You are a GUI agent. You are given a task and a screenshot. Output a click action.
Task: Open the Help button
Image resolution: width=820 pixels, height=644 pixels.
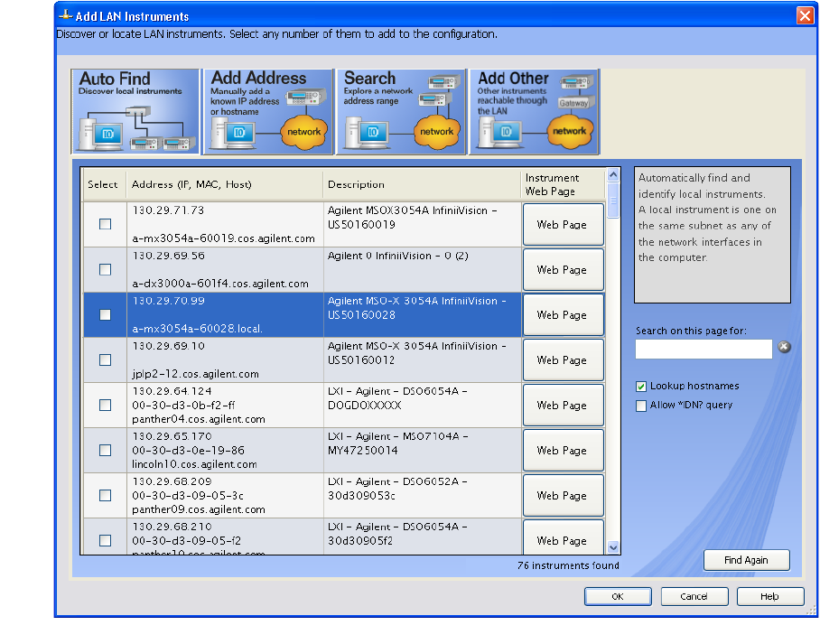pyautogui.click(x=769, y=596)
